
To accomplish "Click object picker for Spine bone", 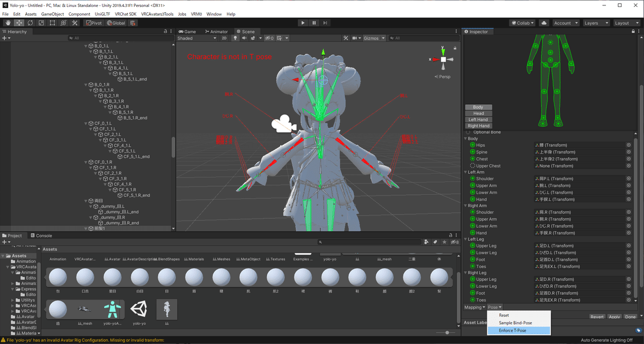I will click(628, 152).
